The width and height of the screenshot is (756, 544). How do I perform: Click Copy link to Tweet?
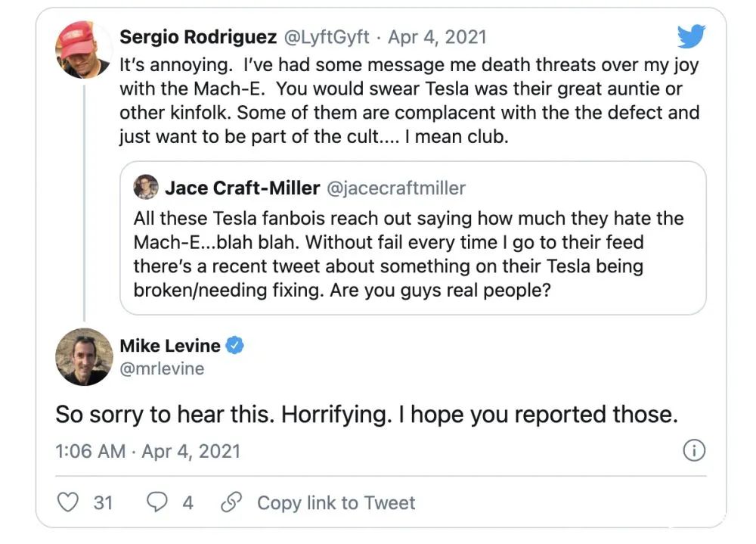click(336, 502)
